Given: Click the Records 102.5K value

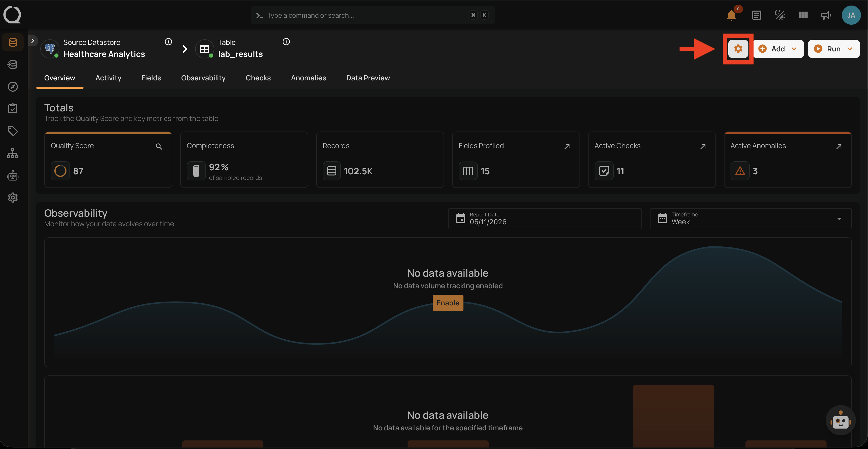Looking at the screenshot, I should (x=358, y=171).
